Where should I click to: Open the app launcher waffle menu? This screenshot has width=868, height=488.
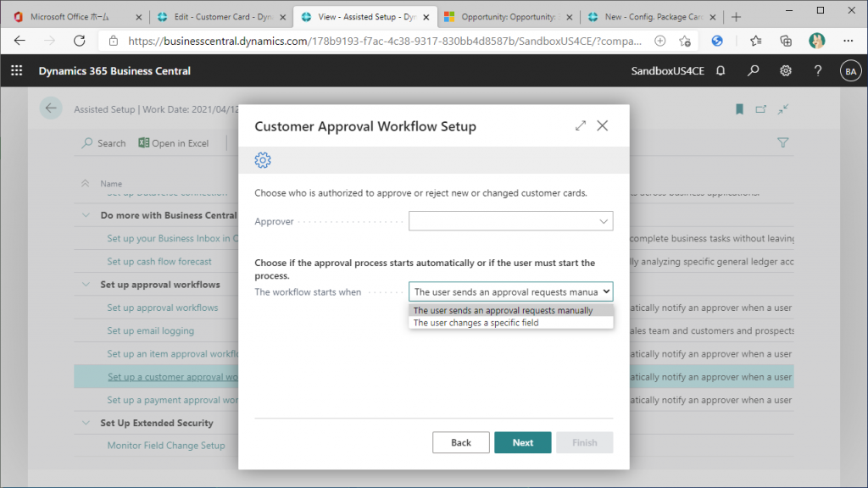pyautogui.click(x=17, y=71)
